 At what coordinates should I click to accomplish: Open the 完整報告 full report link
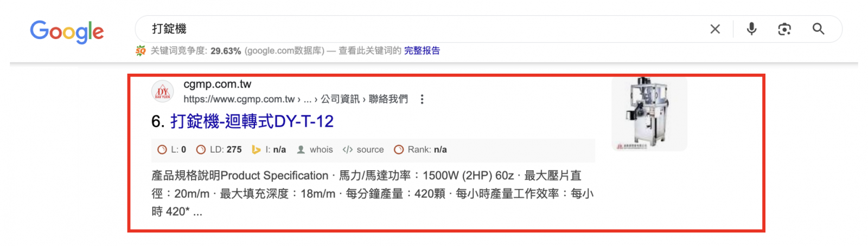422,51
